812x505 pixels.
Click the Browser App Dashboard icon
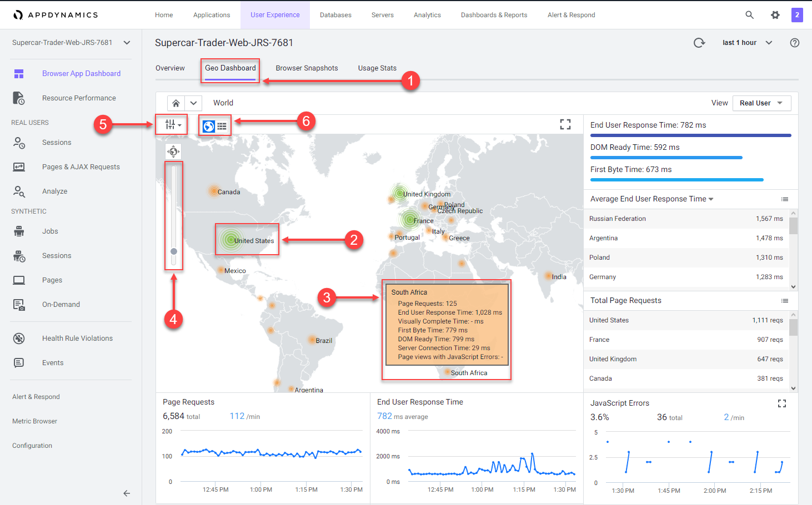(x=19, y=74)
